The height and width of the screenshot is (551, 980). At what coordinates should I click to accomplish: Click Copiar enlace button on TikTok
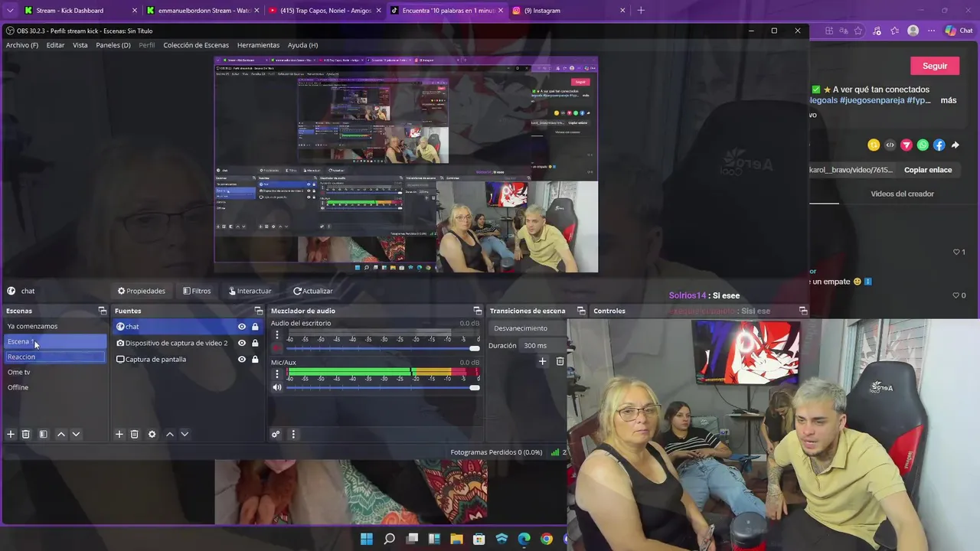coord(928,170)
